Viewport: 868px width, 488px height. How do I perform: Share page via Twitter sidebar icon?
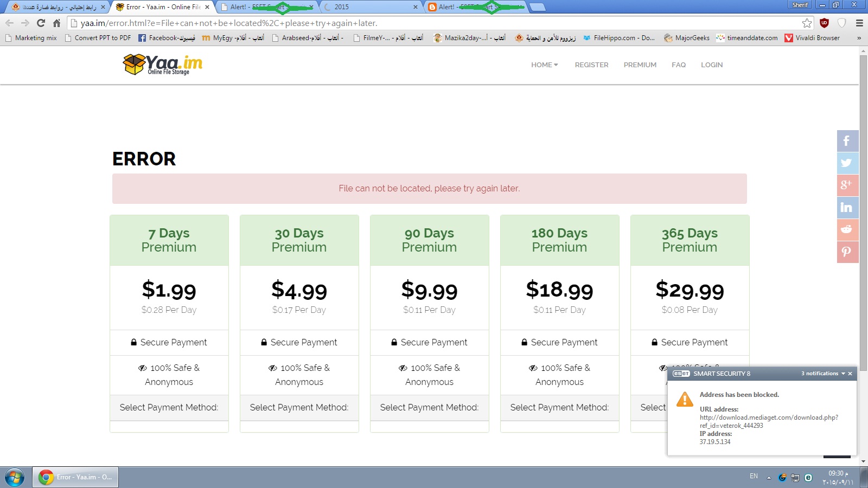click(847, 163)
